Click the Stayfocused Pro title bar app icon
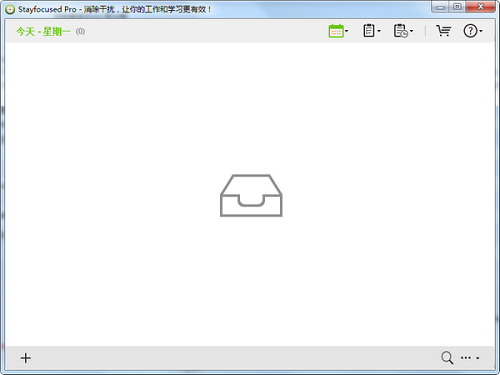The image size is (500, 375). tap(10, 9)
